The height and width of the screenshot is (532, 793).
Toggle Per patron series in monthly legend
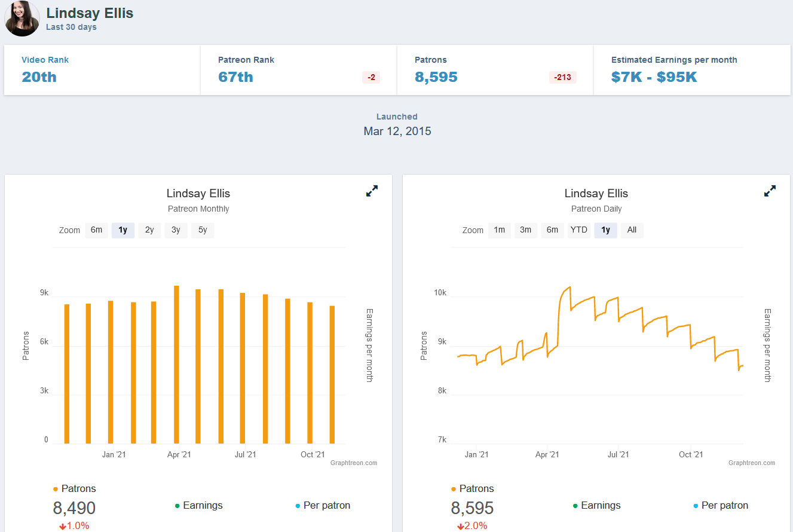pyautogui.click(x=323, y=506)
